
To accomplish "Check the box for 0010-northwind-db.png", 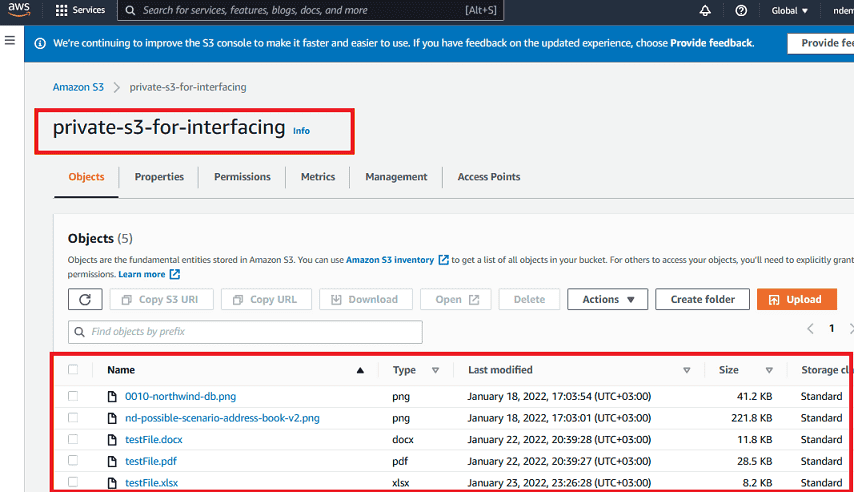I will (73, 396).
